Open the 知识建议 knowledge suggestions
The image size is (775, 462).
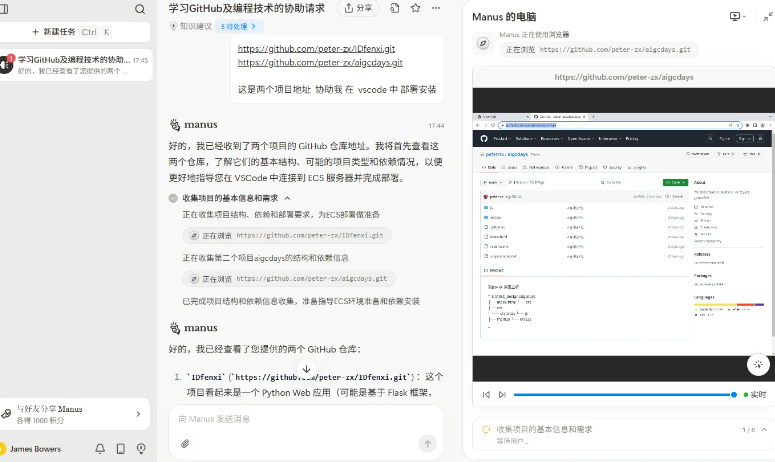(x=191, y=26)
